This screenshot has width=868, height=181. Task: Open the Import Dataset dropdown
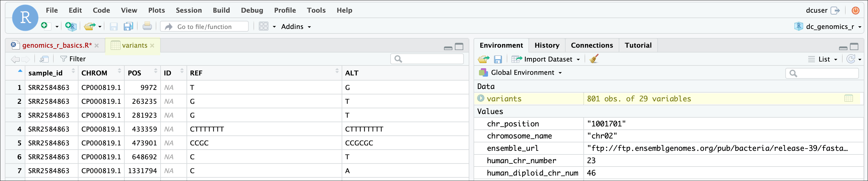(x=546, y=59)
